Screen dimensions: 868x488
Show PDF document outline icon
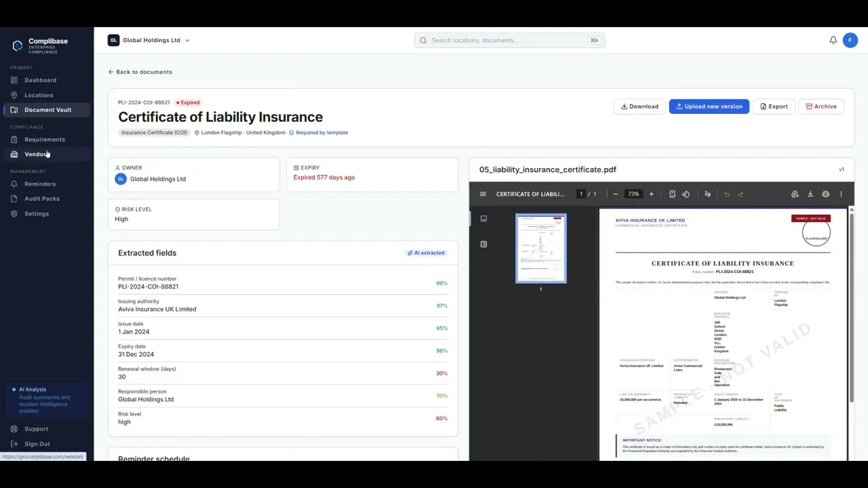point(484,244)
